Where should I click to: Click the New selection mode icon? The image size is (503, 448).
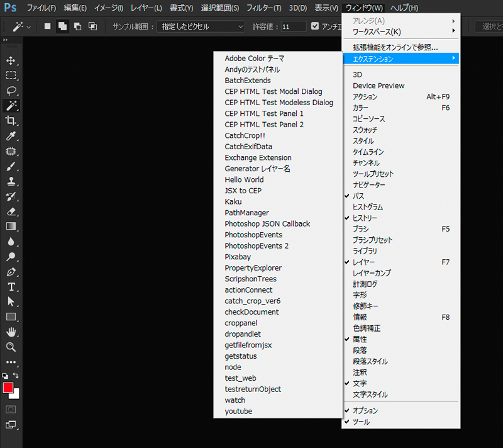click(48, 26)
